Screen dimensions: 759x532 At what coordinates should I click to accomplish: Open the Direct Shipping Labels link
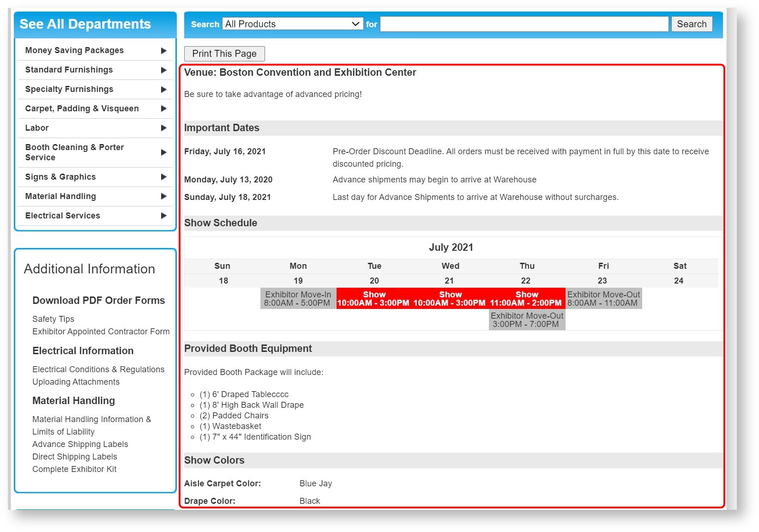(x=75, y=456)
